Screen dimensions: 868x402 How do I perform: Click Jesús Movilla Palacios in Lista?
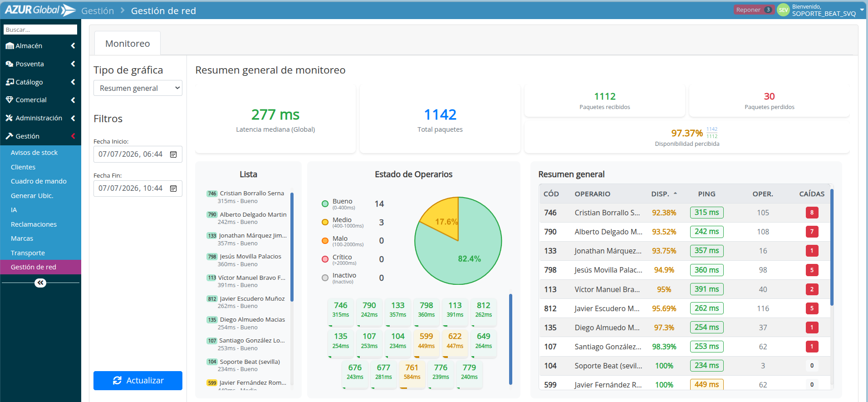(x=250, y=257)
